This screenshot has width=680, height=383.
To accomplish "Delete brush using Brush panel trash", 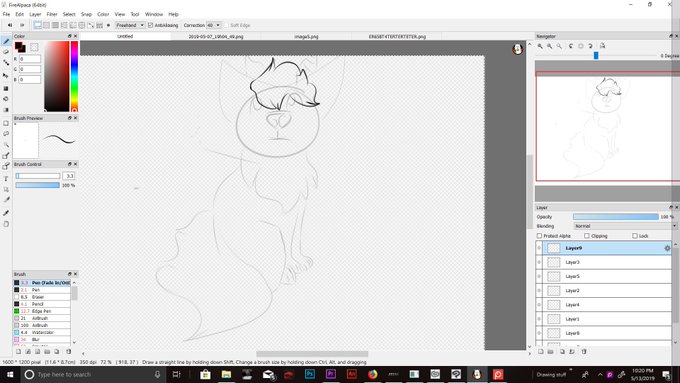I will [x=69, y=351].
